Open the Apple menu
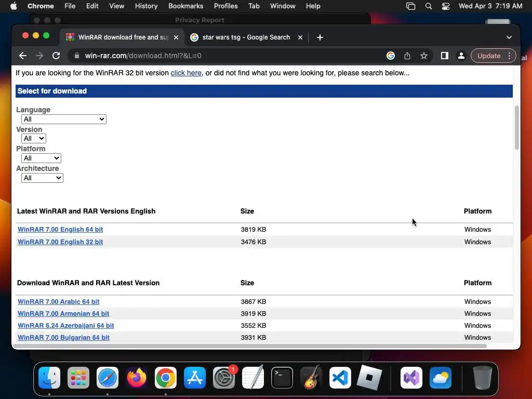 pos(14,6)
